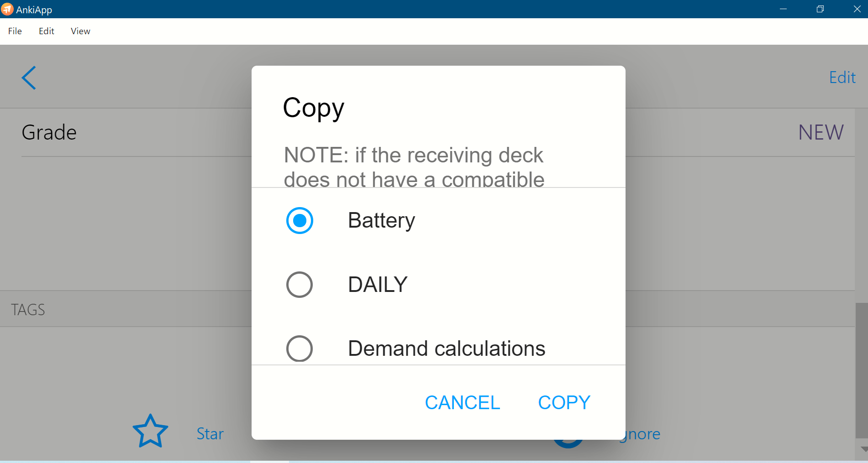Restore down the AnkiApp window
Image resolution: width=868 pixels, height=463 pixels.
point(820,9)
